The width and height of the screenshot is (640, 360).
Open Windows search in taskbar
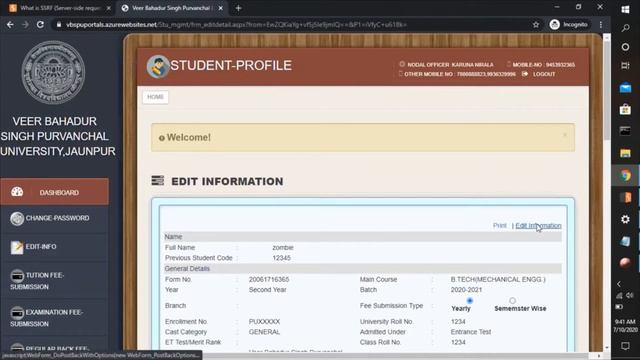[625, 28]
